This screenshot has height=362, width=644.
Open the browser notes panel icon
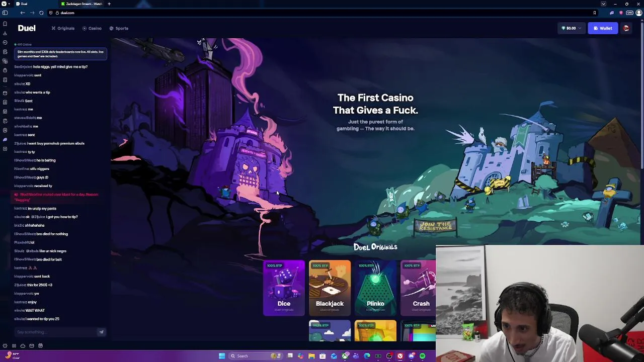[x=5, y=52]
